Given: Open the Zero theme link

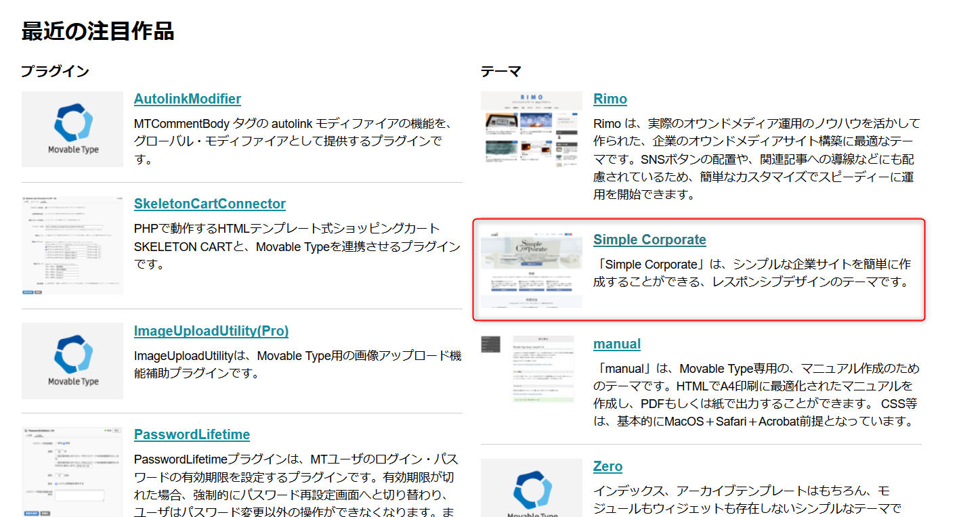Looking at the screenshot, I should (x=608, y=466).
